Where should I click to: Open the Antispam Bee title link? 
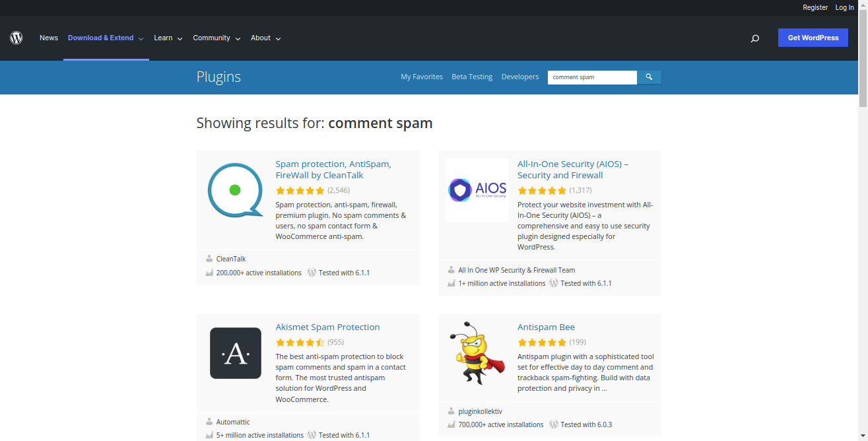(x=546, y=327)
